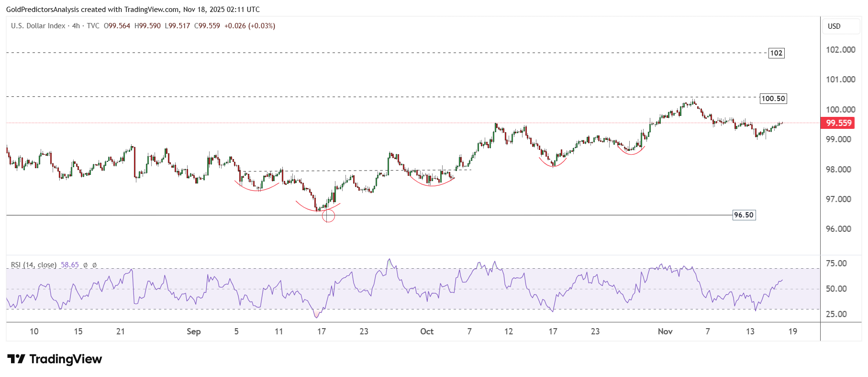Click the Sep label on the time axis
Viewport: 868px width, 377px height.
193,331
